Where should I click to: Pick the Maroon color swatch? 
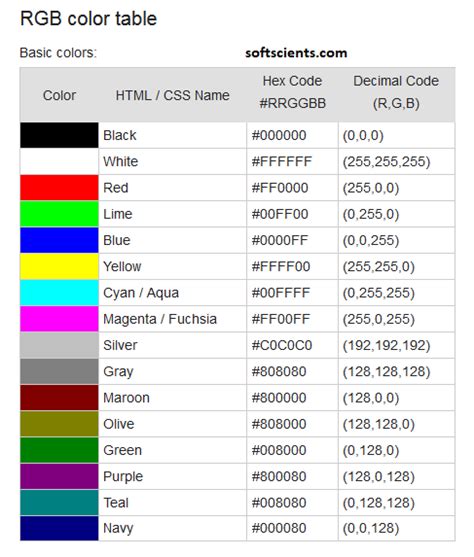59,398
